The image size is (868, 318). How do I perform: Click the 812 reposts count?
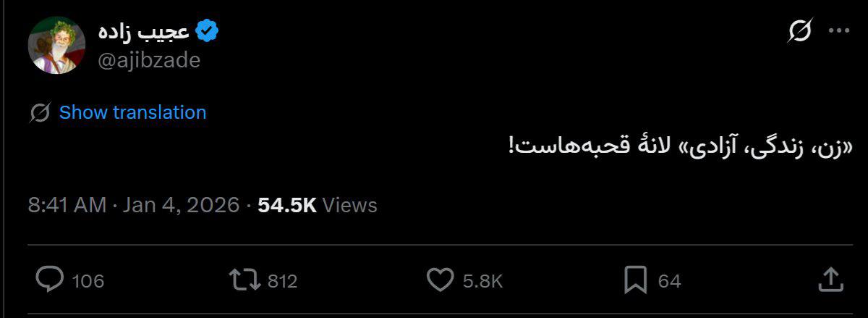click(283, 281)
